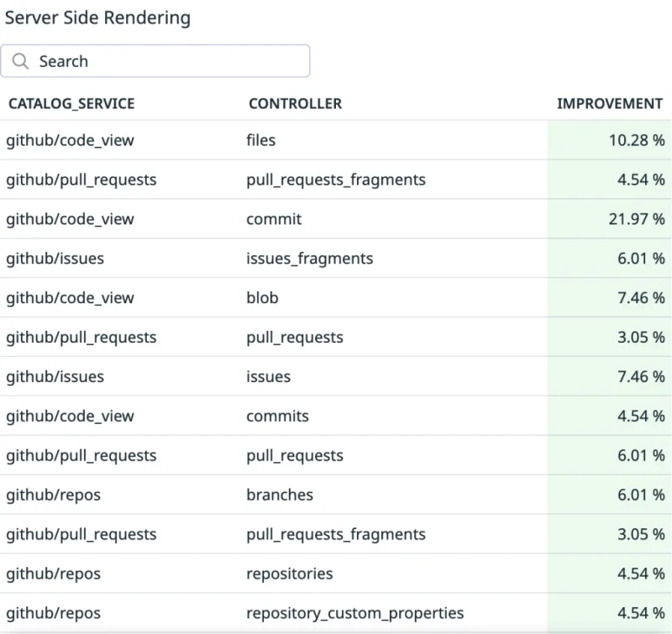Select the blob controller cell
This screenshot has height=634, width=672.
click(x=262, y=298)
